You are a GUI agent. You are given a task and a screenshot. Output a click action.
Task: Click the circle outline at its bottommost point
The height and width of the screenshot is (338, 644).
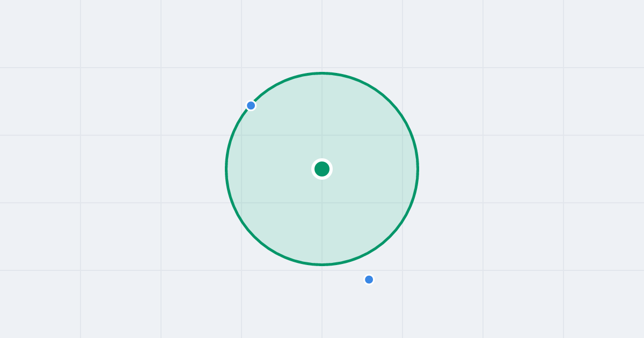coord(322,264)
